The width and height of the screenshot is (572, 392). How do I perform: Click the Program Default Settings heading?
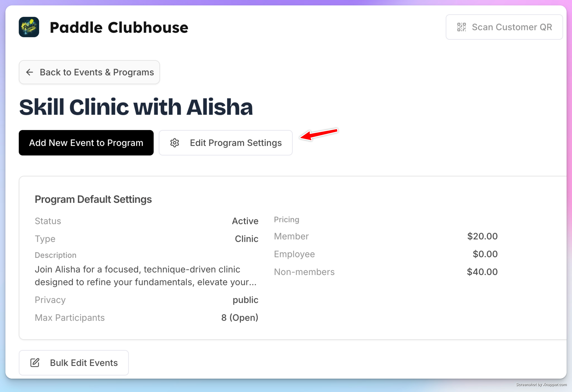93,199
